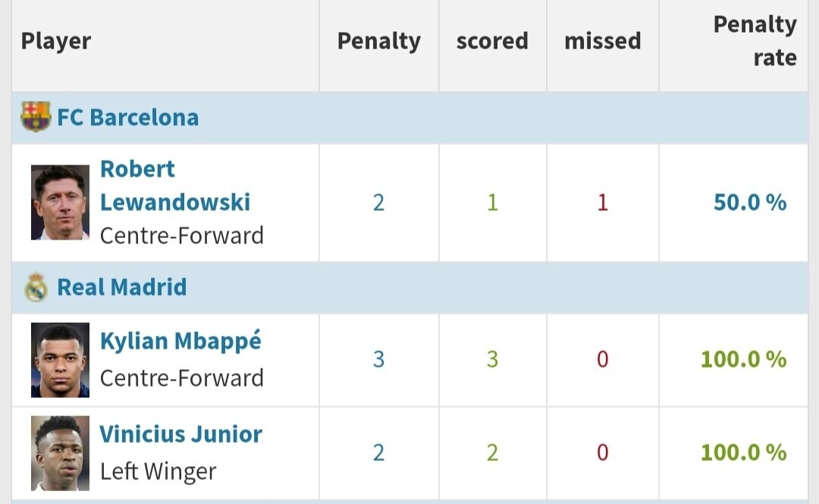Click the Real Madrid club crest
819x504 pixels.
coord(36,287)
